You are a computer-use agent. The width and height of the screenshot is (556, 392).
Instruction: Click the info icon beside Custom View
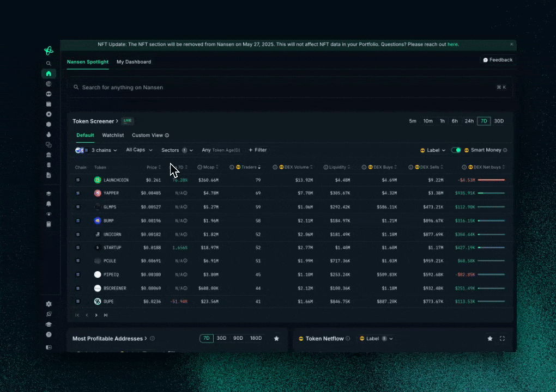coord(167,135)
